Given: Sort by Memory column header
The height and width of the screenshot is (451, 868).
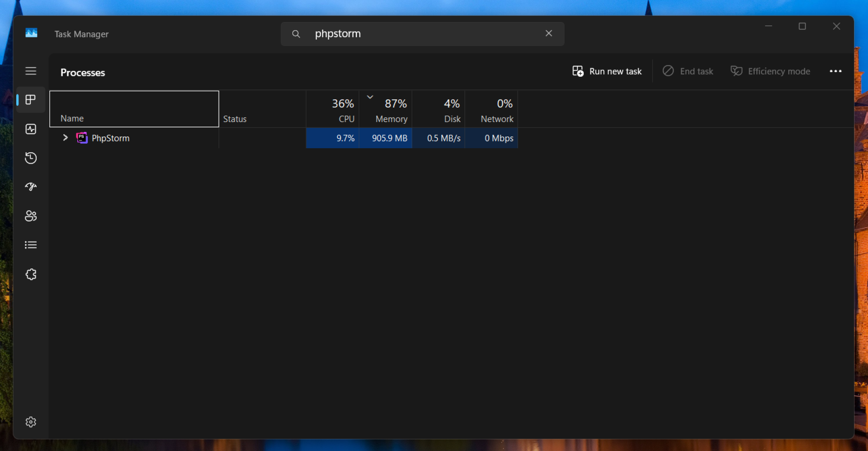Looking at the screenshot, I should [386, 109].
